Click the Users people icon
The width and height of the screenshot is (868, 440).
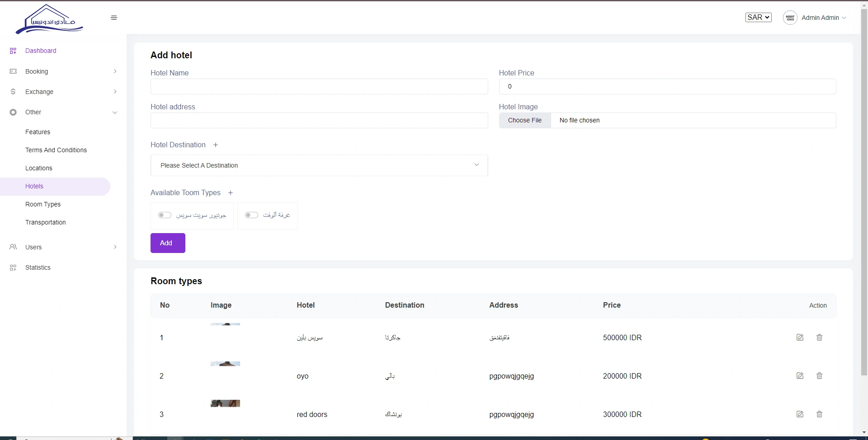[x=13, y=247]
